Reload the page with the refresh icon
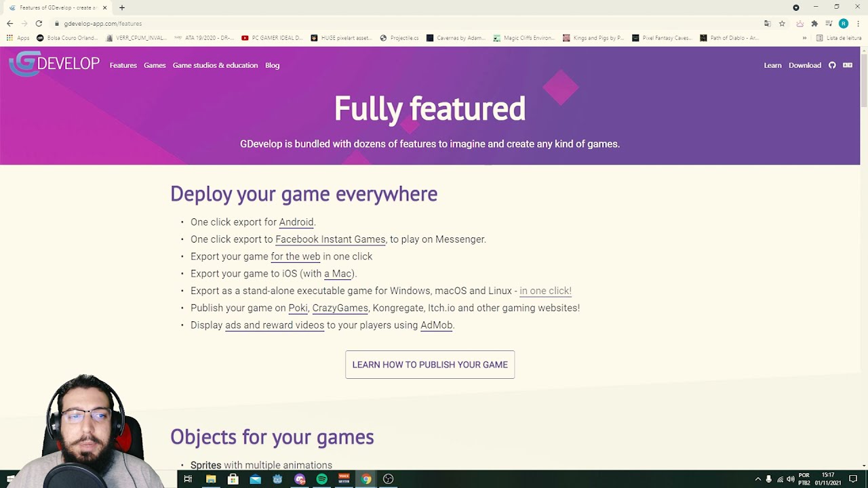The image size is (868, 488). 39,23
